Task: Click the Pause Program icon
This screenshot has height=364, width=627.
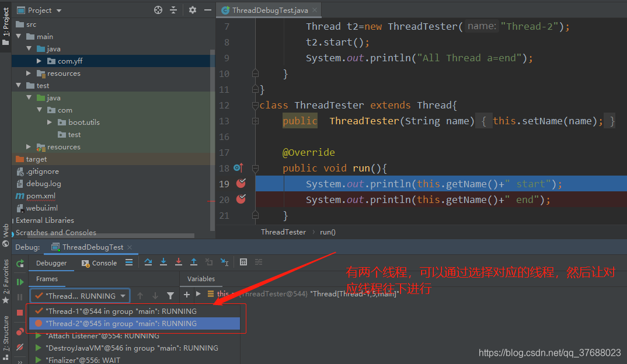Action: 20,297
